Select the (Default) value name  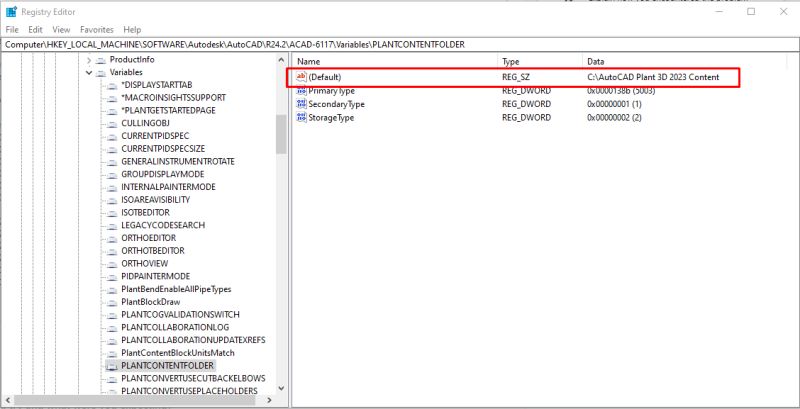coord(324,78)
